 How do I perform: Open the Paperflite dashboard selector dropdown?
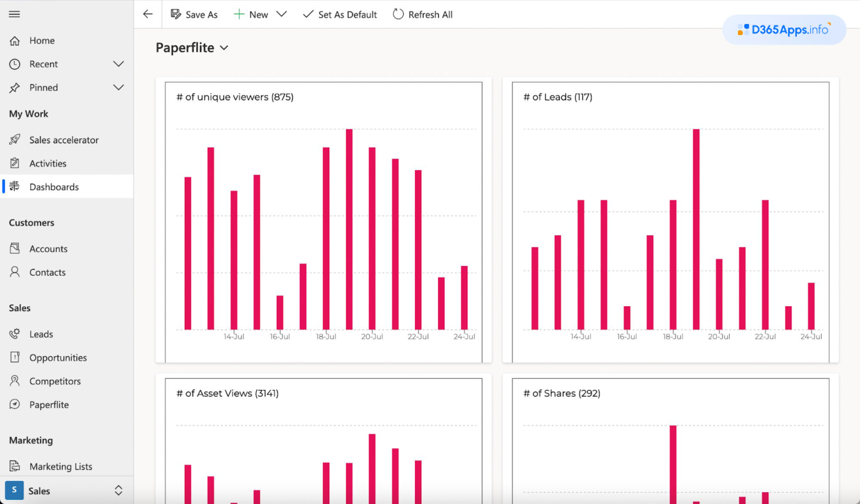[x=224, y=48]
